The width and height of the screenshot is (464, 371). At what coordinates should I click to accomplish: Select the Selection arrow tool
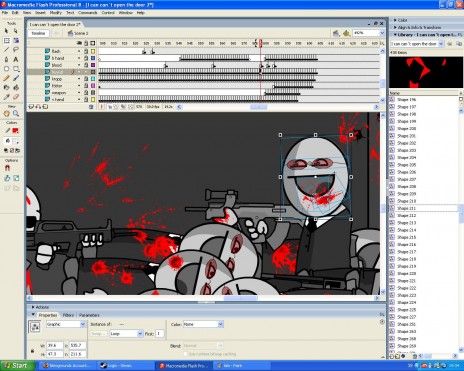coord(6,31)
